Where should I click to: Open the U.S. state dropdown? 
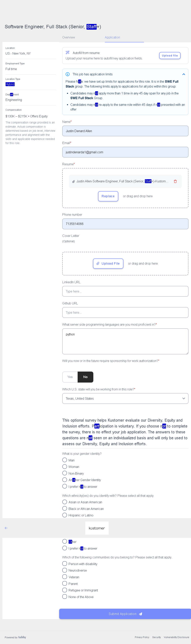coord(125,398)
